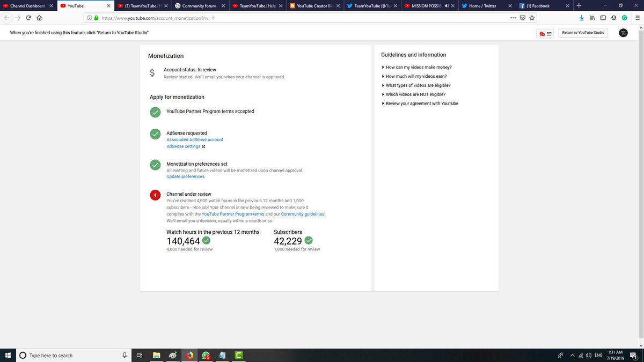This screenshot has width=644, height=362.
Task: Switch to the YouTube Creator Blog tab
Action: point(314,6)
